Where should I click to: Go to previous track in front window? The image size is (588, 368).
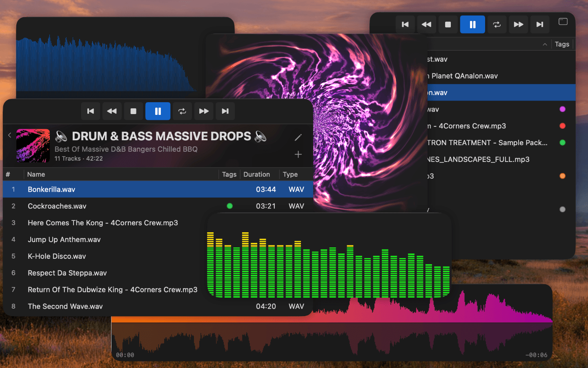pyautogui.click(x=91, y=111)
